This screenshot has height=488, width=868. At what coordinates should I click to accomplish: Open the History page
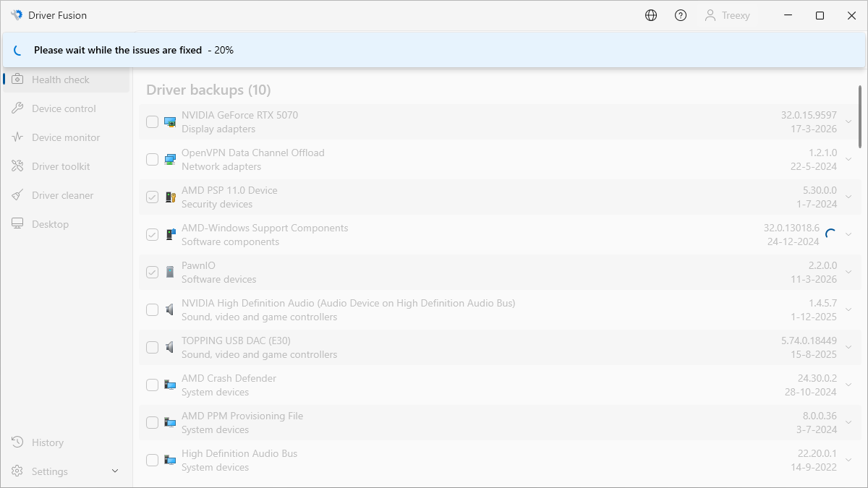[48, 442]
